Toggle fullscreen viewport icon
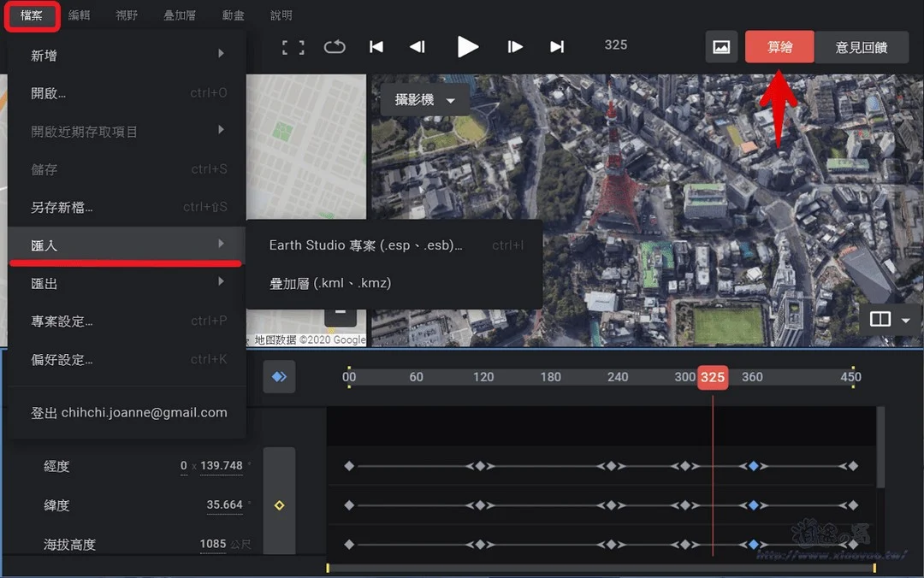This screenshot has width=924, height=578. (293, 47)
